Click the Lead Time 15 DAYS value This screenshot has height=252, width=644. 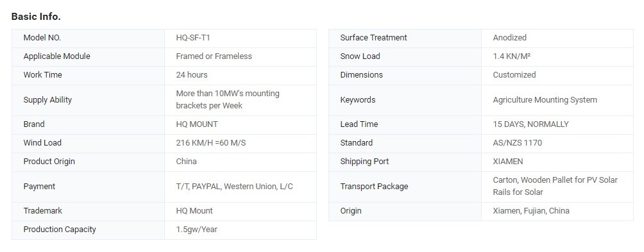click(x=530, y=124)
